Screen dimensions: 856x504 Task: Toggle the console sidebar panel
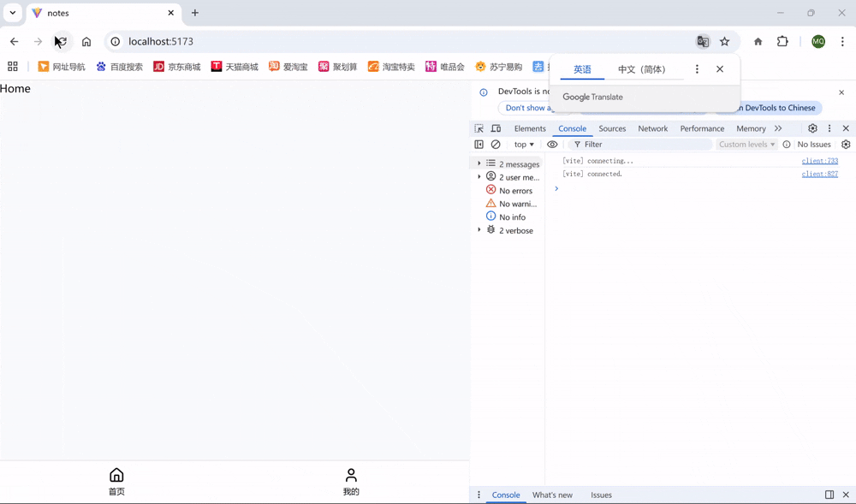coord(479,145)
